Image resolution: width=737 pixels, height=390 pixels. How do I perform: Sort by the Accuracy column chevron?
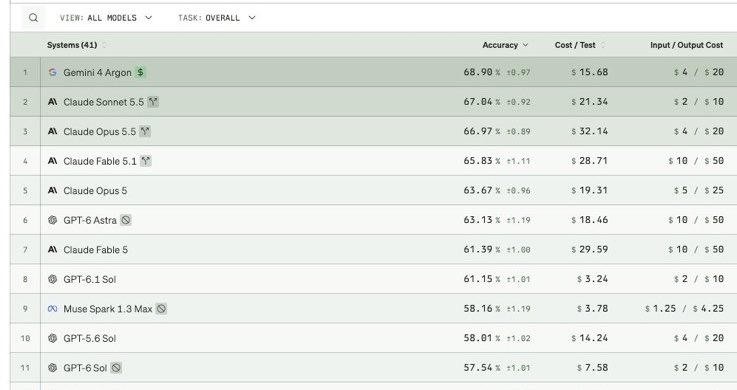point(525,45)
